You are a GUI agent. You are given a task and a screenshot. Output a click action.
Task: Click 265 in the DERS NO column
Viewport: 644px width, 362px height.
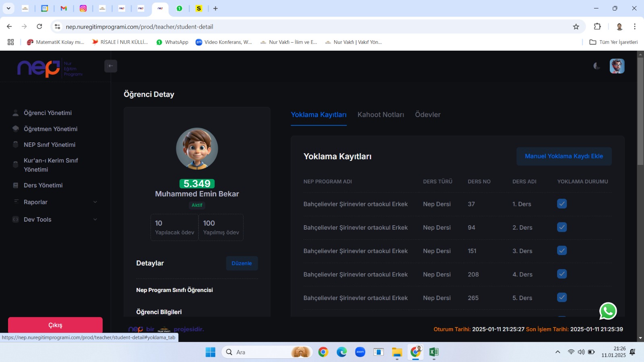[473, 298]
